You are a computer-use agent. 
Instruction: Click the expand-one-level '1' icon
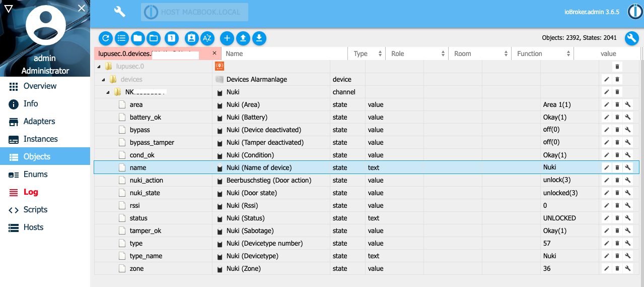click(172, 38)
